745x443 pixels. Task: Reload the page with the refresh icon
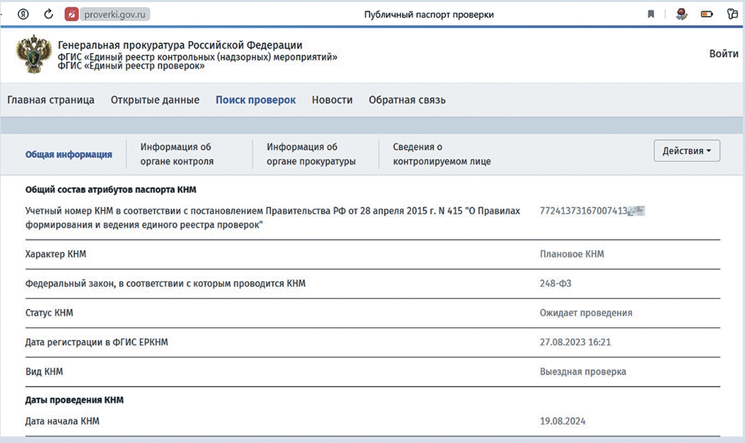point(48,15)
